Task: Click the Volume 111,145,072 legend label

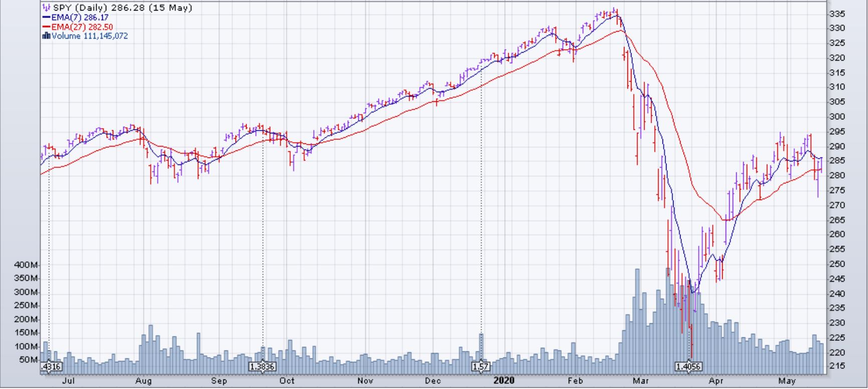Action: pyautogui.click(x=90, y=36)
